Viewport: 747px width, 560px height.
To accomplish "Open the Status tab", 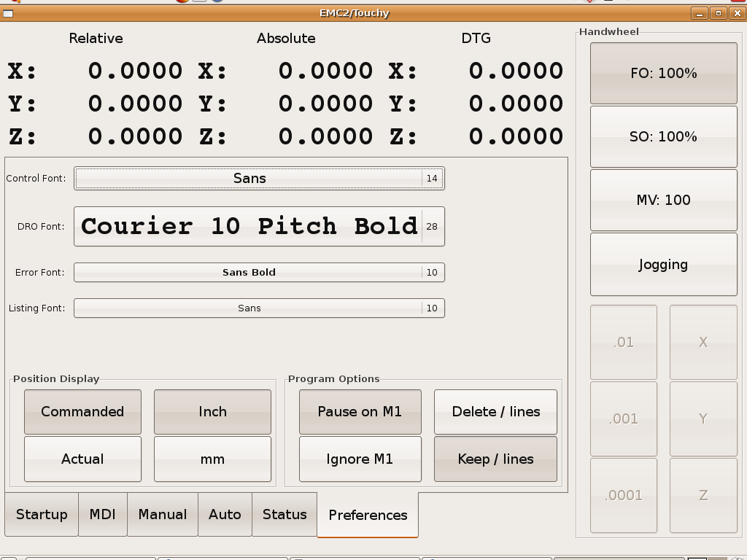I will 285,514.
